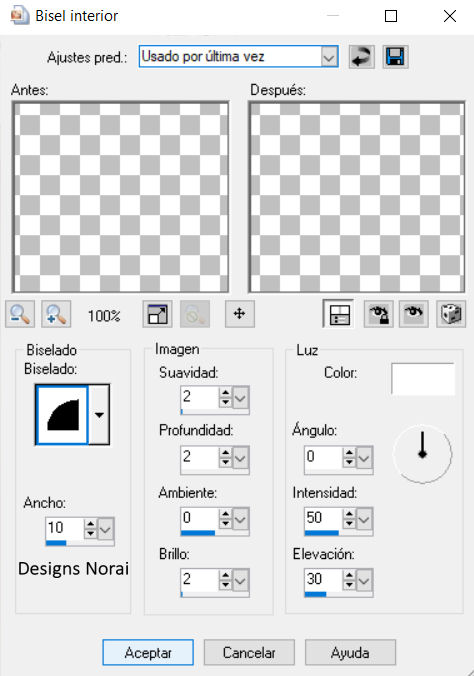
Task: Click the fit preview to window icon
Action: (157, 314)
